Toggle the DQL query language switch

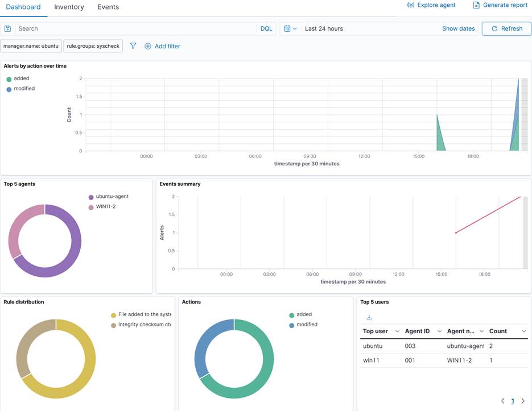tap(266, 28)
